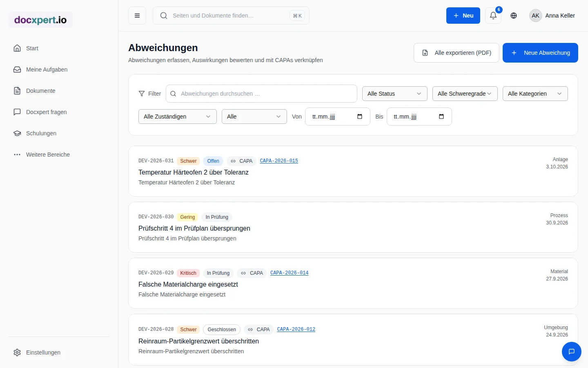Open notifications bell icon

point(493,16)
